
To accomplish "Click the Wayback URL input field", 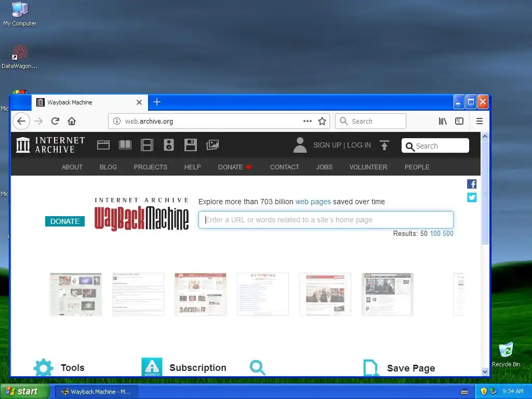I will click(326, 220).
